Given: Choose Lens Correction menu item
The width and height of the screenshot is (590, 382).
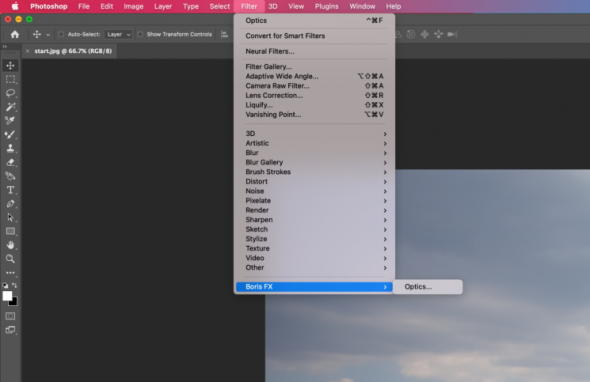Looking at the screenshot, I should 314,95.
